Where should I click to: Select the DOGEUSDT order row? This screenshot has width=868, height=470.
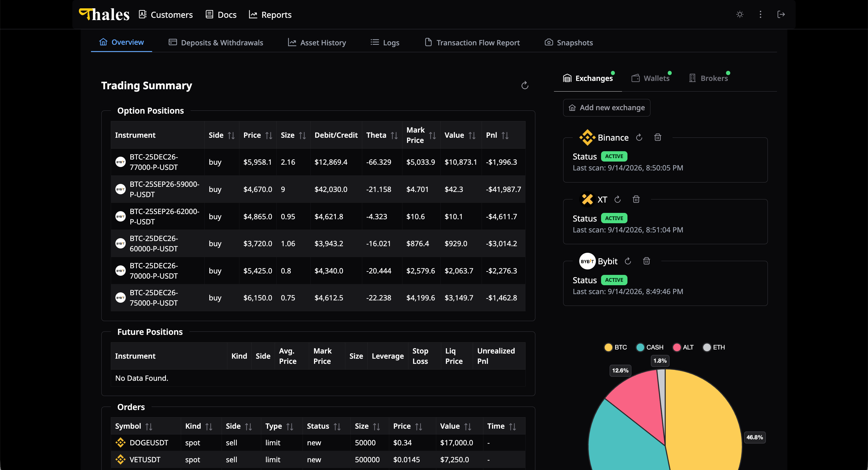tap(318, 443)
